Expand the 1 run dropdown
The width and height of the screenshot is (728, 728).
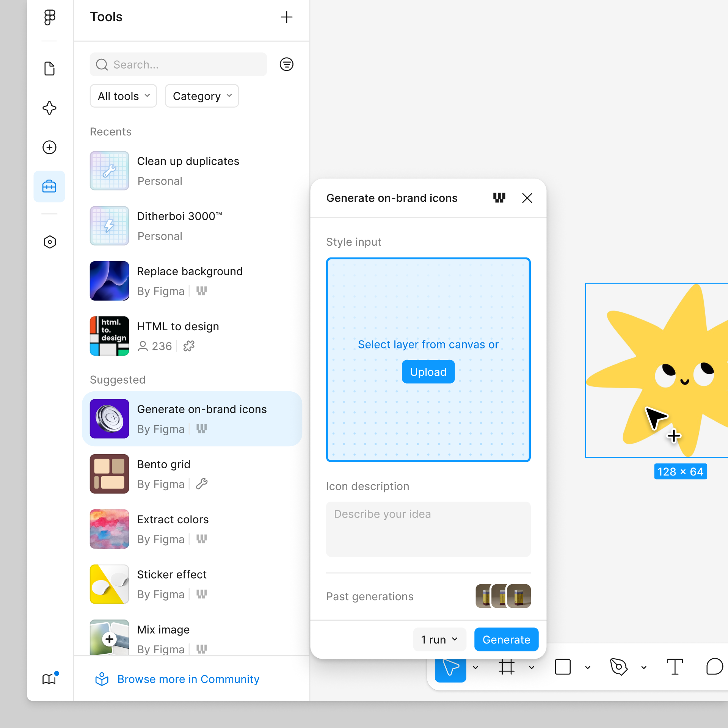pos(440,640)
